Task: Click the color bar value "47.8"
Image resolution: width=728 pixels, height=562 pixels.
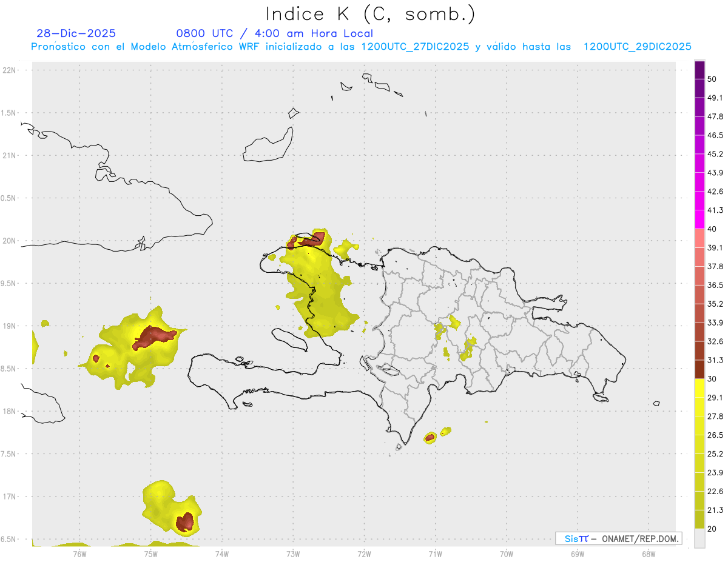Action: click(x=715, y=116)
